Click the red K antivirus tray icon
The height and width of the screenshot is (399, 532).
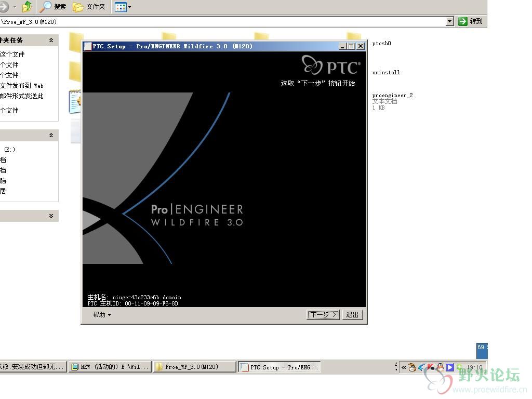431,367
